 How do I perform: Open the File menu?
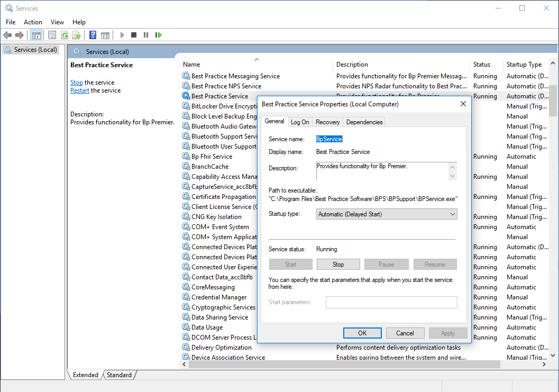(x=11, y=22)
